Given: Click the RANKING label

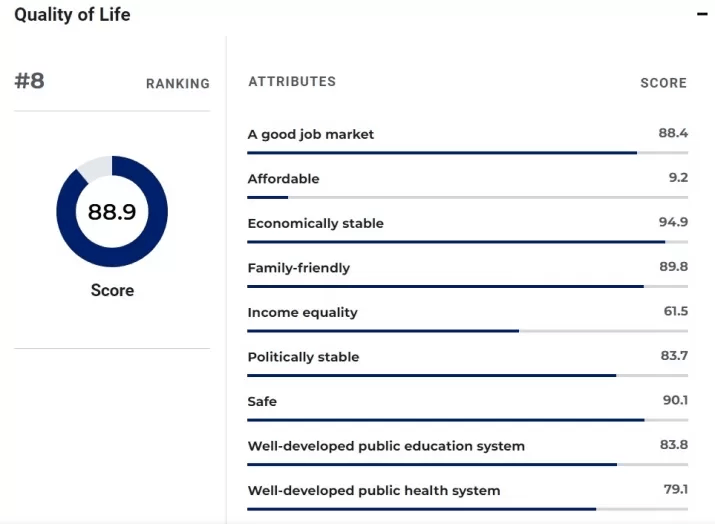Looking at the screenshot, I should coord(178,84).
